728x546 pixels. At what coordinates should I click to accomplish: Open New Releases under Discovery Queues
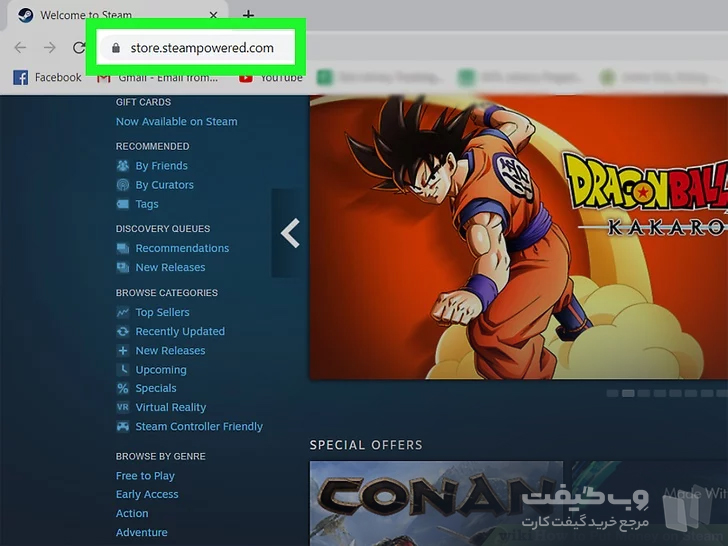[x=170, y=267]
